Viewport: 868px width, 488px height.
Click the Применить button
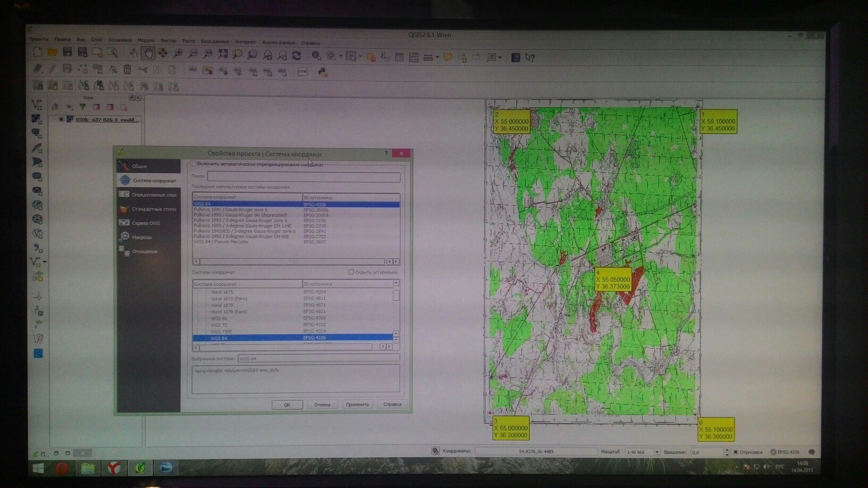(x=357, y=405)
